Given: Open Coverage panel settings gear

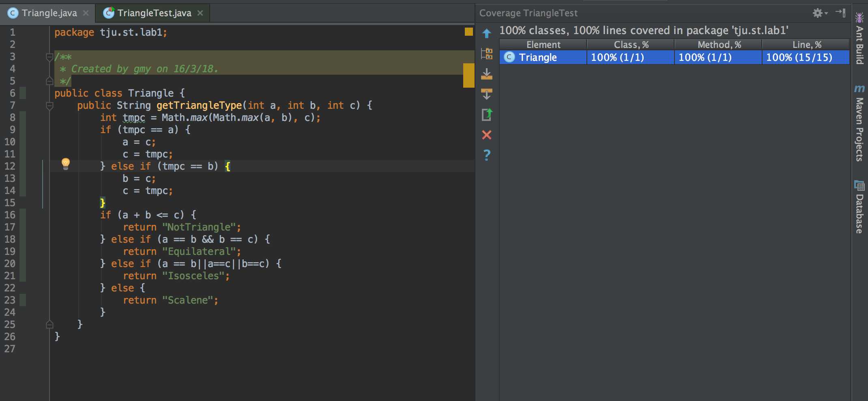Looking at the screenshot, I should point(820,13).
